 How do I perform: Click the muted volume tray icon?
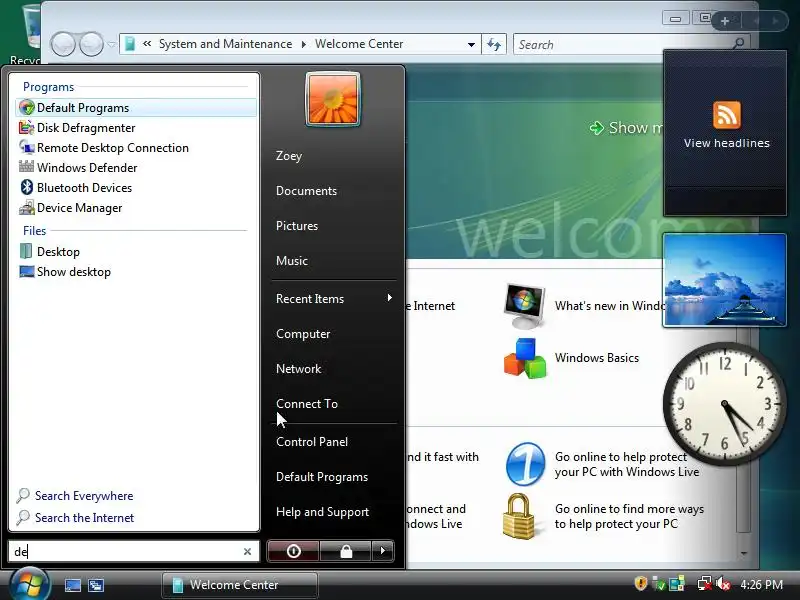pos(723,584)
